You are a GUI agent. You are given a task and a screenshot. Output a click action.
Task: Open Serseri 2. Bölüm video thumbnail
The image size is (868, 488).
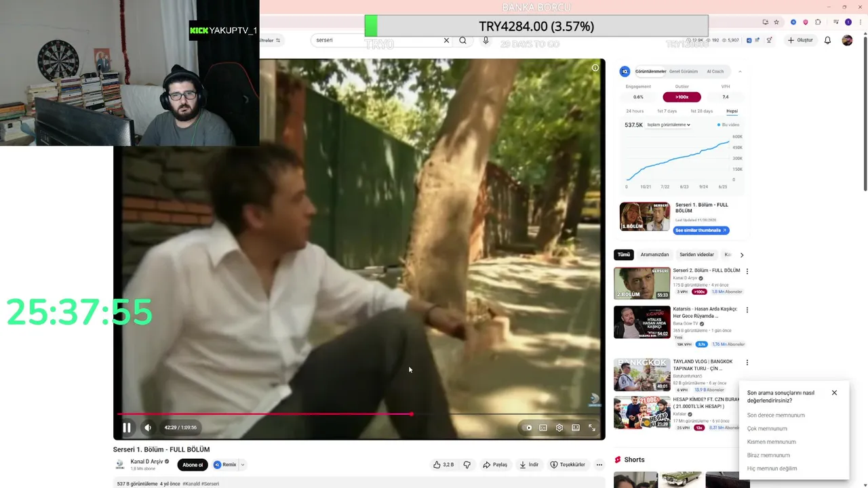pyautogui.click(x=642, y=283)
